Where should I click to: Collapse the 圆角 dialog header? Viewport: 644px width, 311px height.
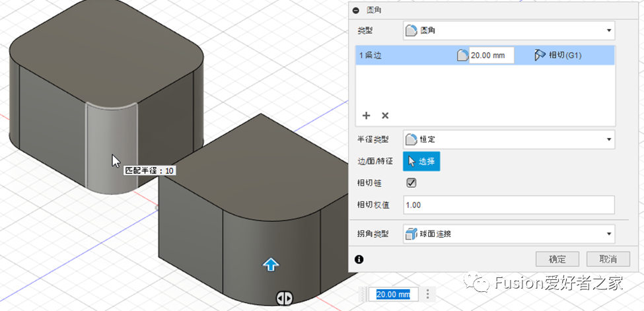pyautogui.click(x=356, y=11)
